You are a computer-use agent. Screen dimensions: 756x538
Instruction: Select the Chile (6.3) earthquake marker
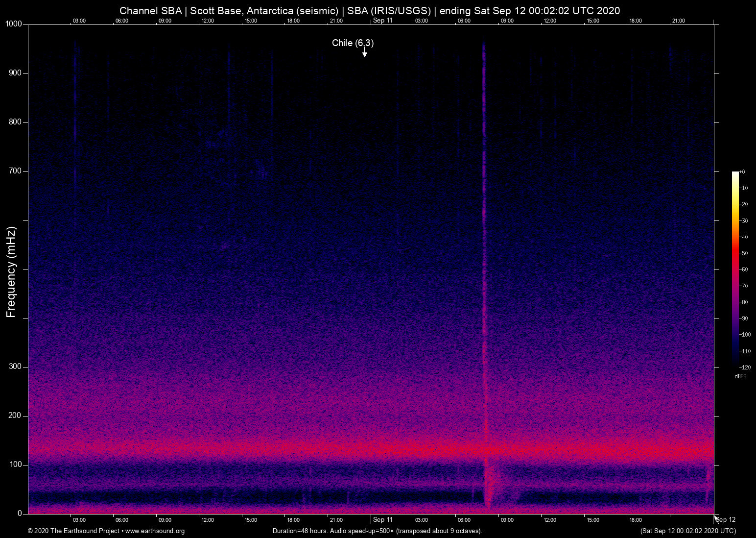coord(353,43)
